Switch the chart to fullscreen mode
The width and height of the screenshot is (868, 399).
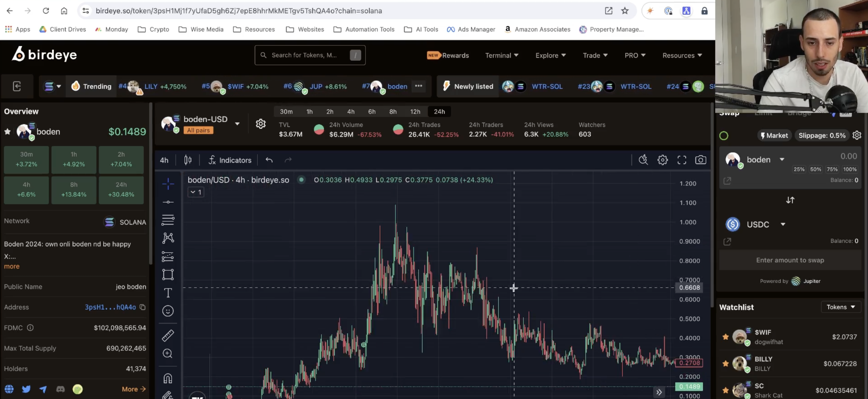(x=682, y=160)
